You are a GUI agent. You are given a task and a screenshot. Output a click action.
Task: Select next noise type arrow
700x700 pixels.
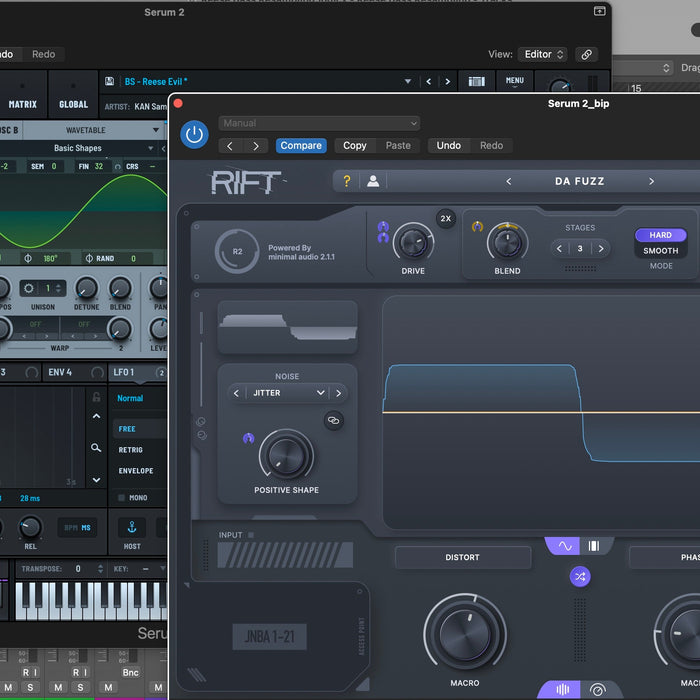pyautogui.click(x=338, y=393)
